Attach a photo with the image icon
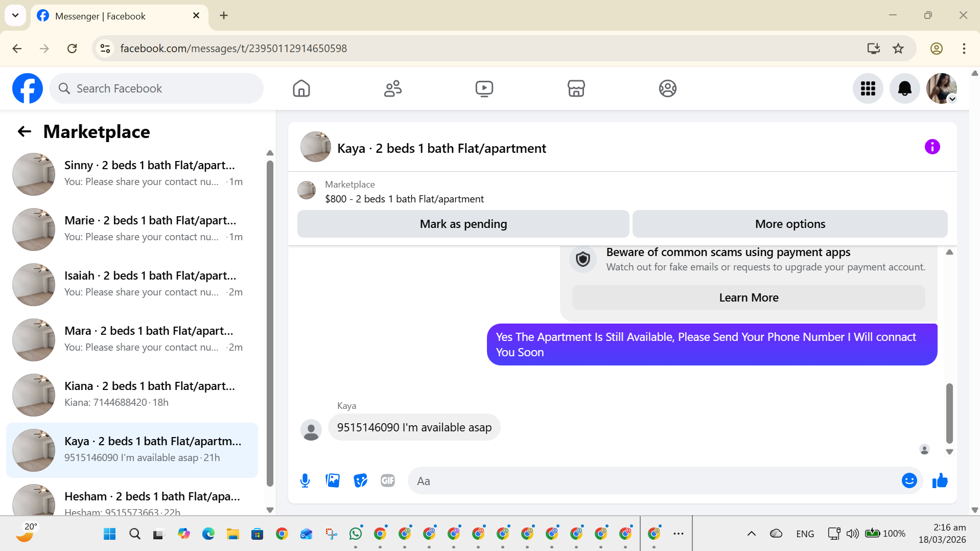This screenshot has width=980, height=551. [x=333, y=480]
